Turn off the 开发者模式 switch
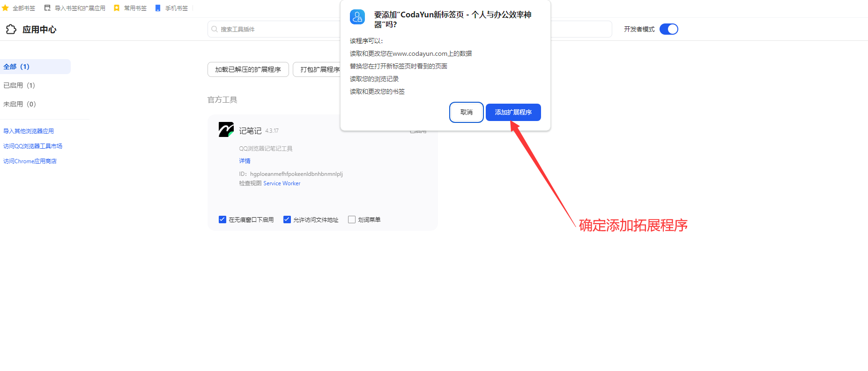This screenshot has width=868, height=371. [x=669, y=29]
